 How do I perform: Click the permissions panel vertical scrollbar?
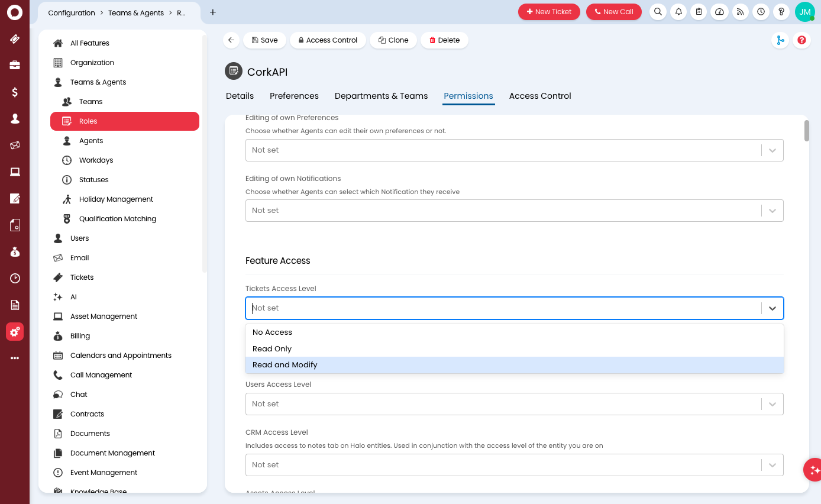click(x=806, y=131)
